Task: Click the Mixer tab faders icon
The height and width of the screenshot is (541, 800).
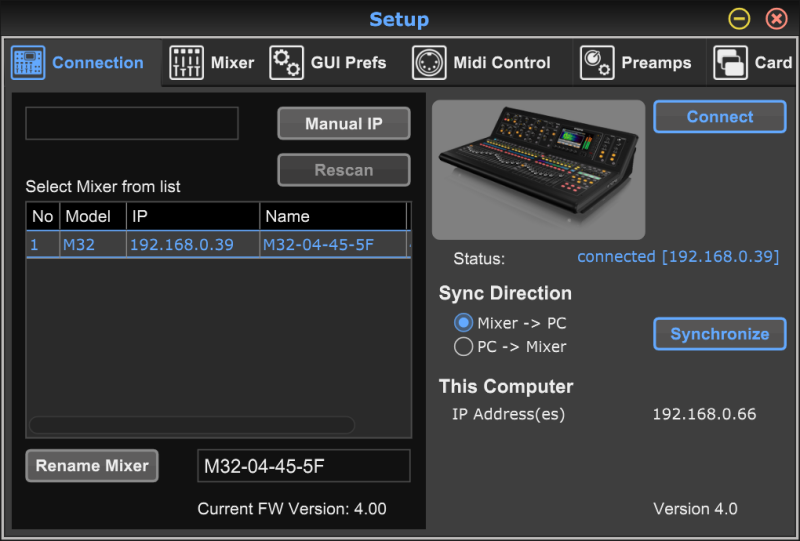Action: 187,63
